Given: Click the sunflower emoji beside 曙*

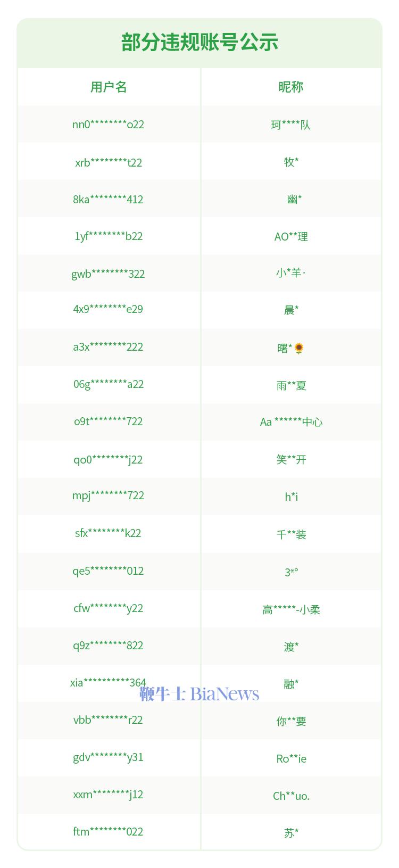Looking at the screenshot, I should pos(299,348).
